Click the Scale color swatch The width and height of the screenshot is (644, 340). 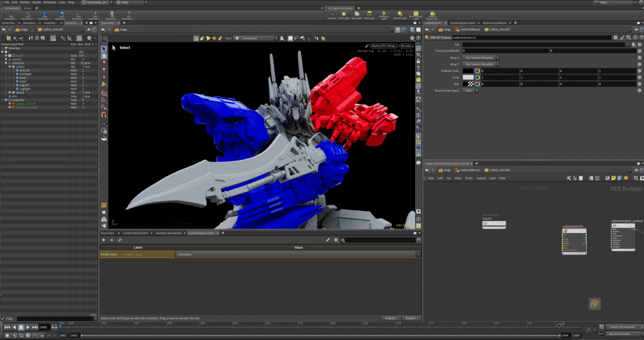point(468,77)
